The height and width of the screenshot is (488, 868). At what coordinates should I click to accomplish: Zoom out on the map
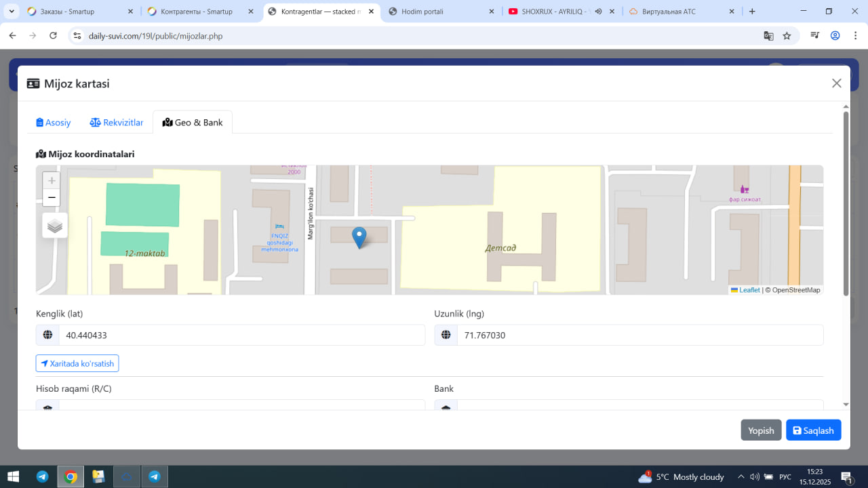(x=52, y=198)
